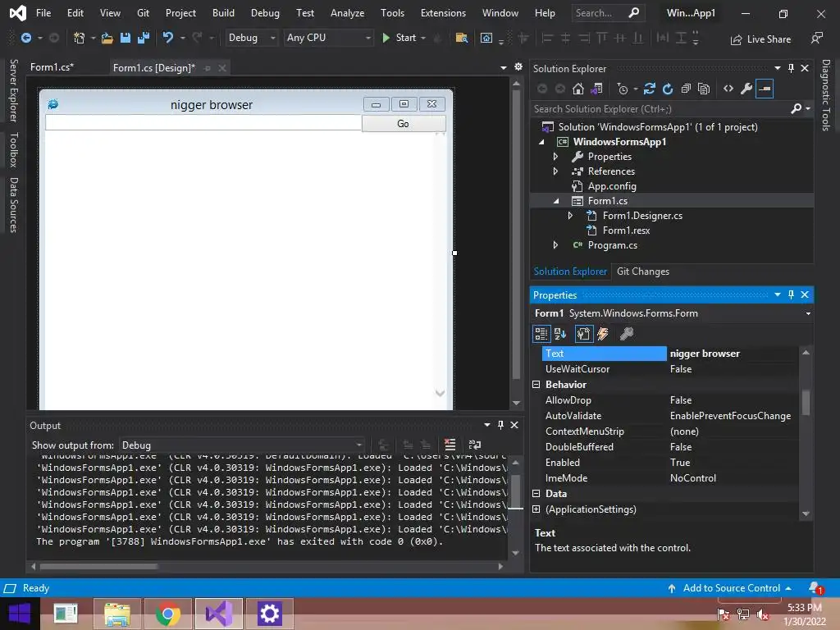Open the Settings gear on taskbar
Image resolution: width=840 pixels, height=630 pixels.
269,614
